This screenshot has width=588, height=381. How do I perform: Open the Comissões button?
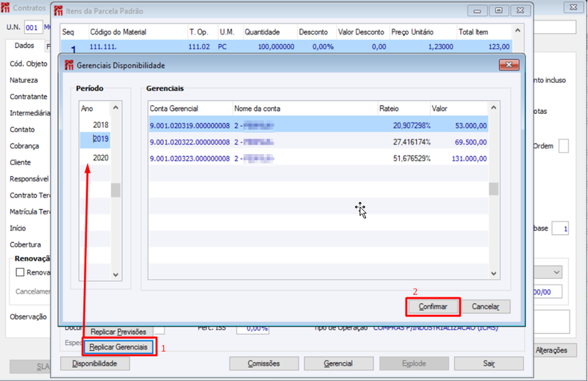tap(264, 363)
